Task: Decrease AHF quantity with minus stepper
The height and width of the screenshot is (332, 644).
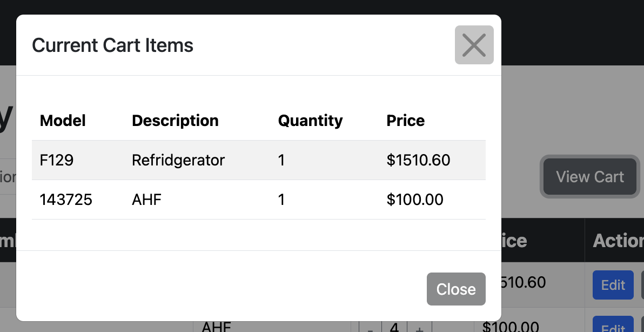Action: 370,328
